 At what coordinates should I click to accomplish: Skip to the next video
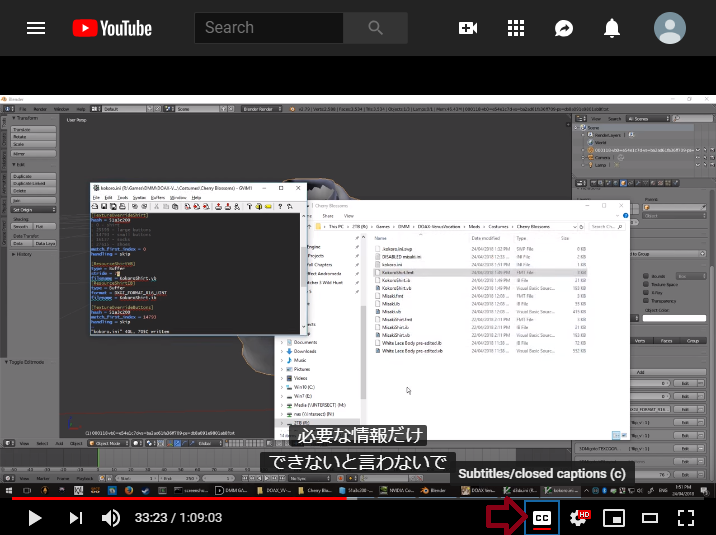click(x=76, y=518)
